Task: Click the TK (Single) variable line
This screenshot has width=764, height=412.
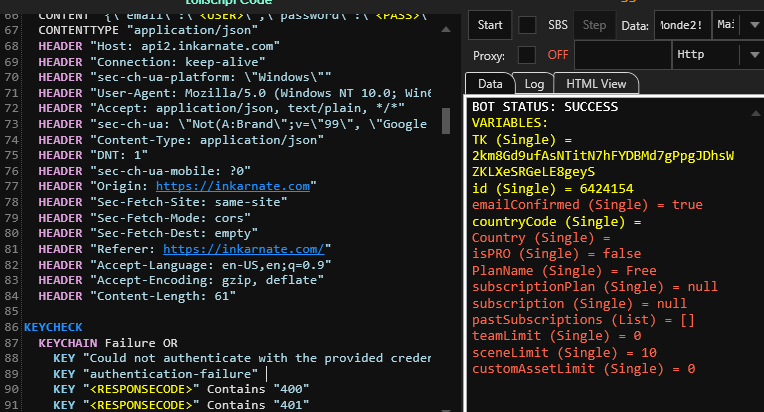Action: [522, 140]
